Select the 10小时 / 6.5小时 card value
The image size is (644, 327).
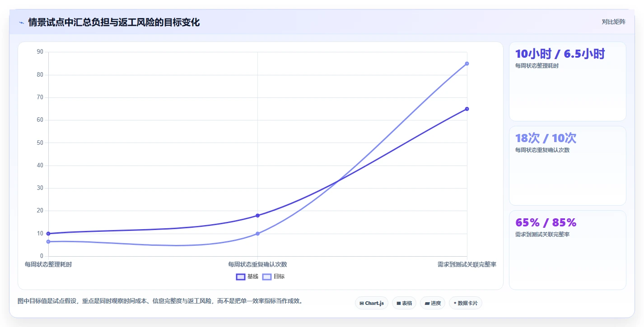(560, 54)
